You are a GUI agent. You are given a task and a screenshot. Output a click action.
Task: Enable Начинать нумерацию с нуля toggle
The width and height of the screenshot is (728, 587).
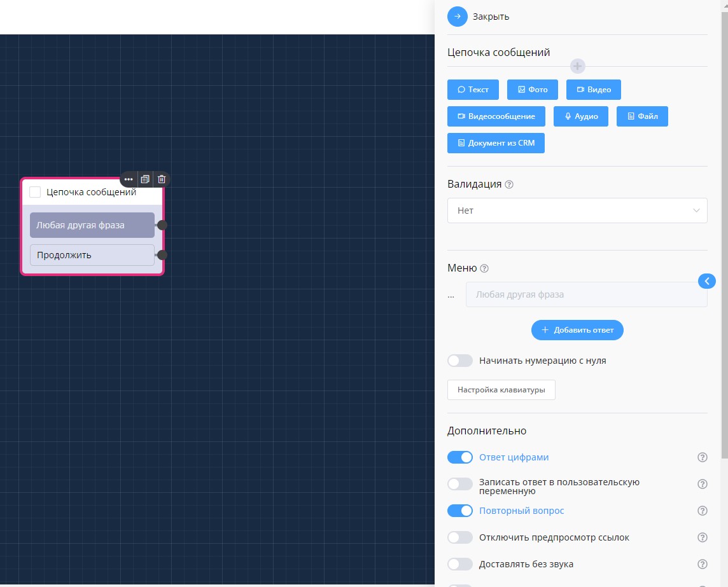(x=460, y=361)
